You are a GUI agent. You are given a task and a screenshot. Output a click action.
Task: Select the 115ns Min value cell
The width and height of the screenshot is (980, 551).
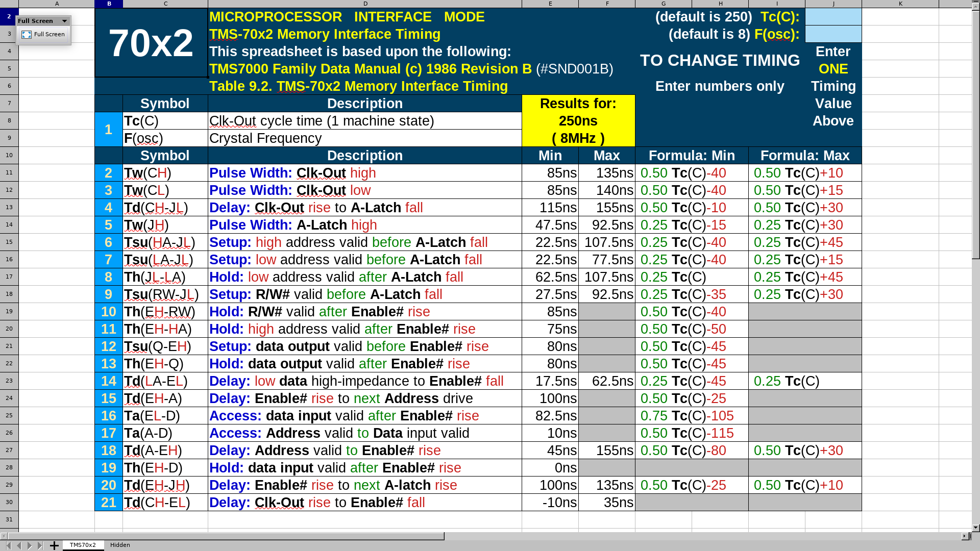coord(550,208)
